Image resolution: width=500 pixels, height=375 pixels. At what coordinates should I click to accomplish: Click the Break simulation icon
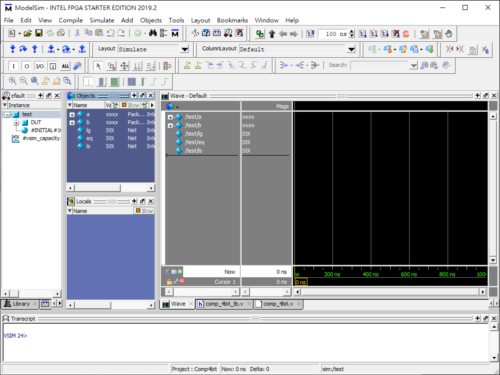click(x=406, y=34)
